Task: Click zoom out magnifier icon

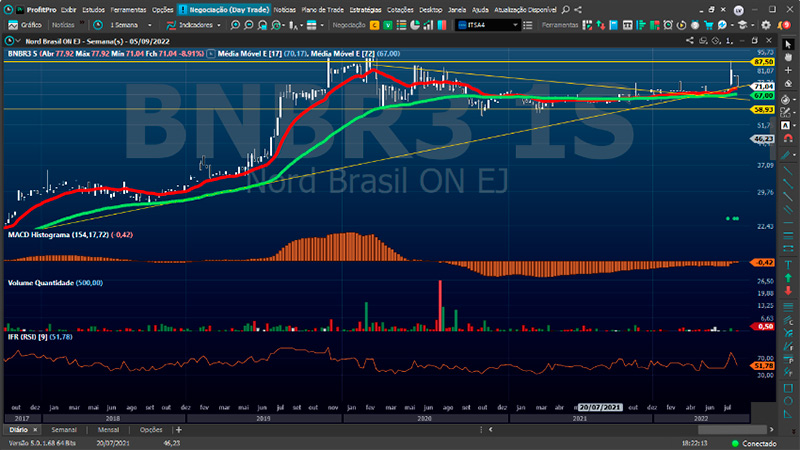Action: (248, 25)
